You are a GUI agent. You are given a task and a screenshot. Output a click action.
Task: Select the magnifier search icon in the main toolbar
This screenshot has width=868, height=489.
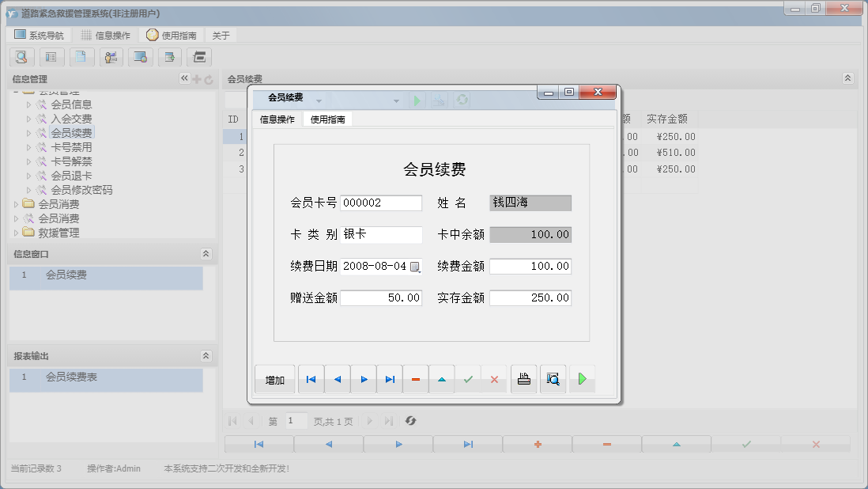21,57
